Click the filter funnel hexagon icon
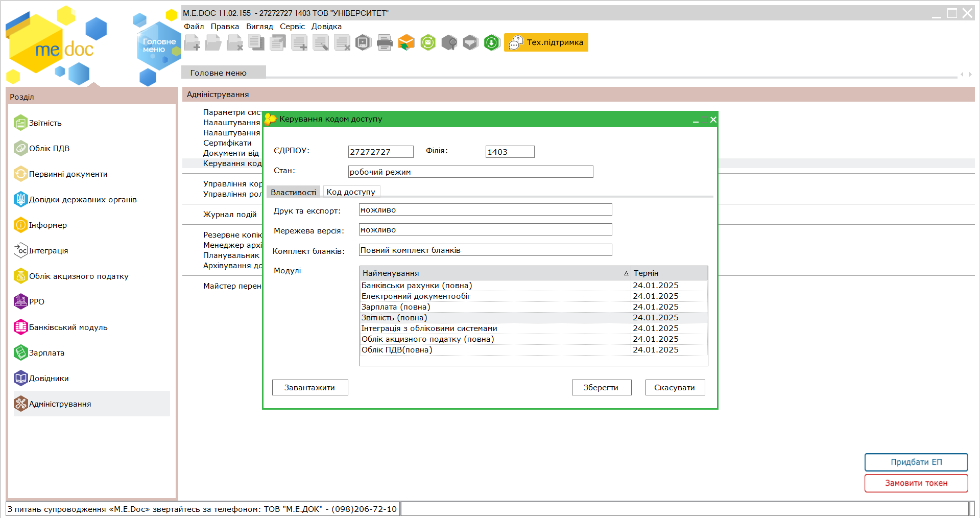Viewport: 980px width, 518px height. 470,42
